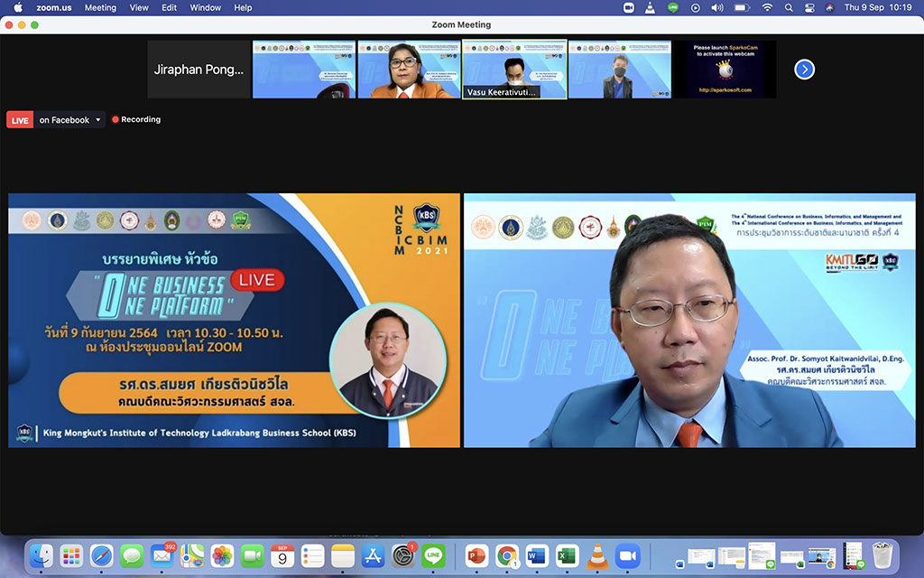Open Microsoft Excel from the Dock
924x578 pixels.
567,556
